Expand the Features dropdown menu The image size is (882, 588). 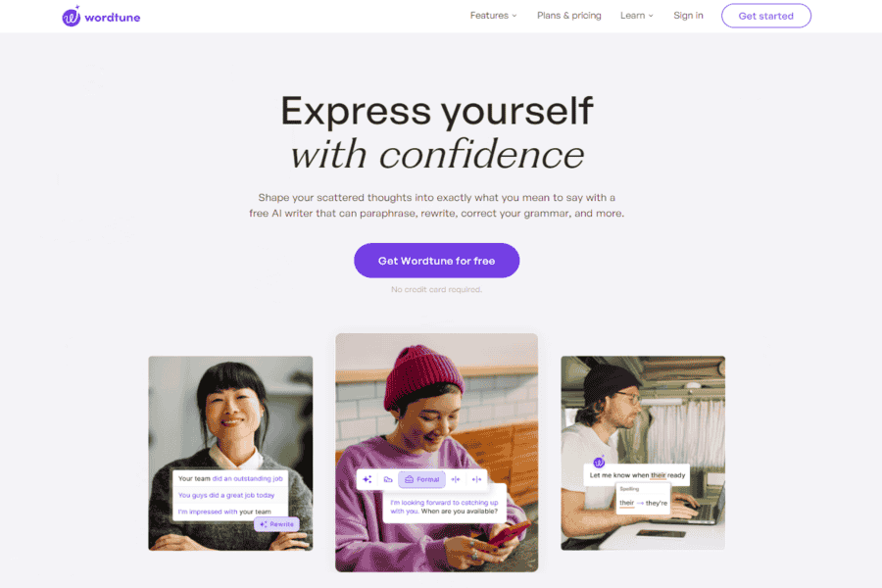tap(493, 16)
